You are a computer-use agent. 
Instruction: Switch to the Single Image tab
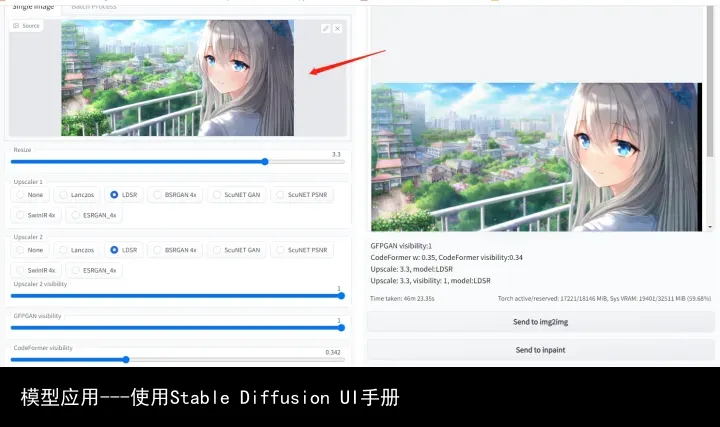[32, 6]
